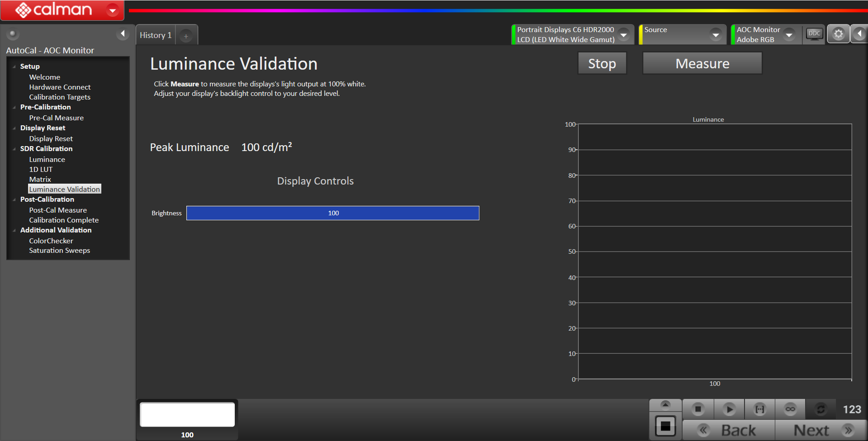Select the white 100 patch swatch
Viewport: 868px width, 441px height.
(187, 414)
